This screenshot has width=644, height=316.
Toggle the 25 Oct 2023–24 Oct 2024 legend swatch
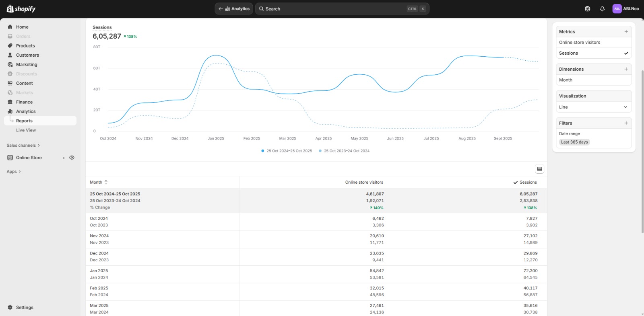320,151
